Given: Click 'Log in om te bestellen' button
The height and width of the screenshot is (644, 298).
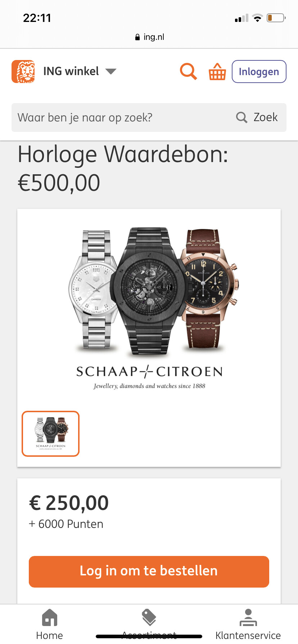Looking at the screenshot, I should tap(149, 571).
